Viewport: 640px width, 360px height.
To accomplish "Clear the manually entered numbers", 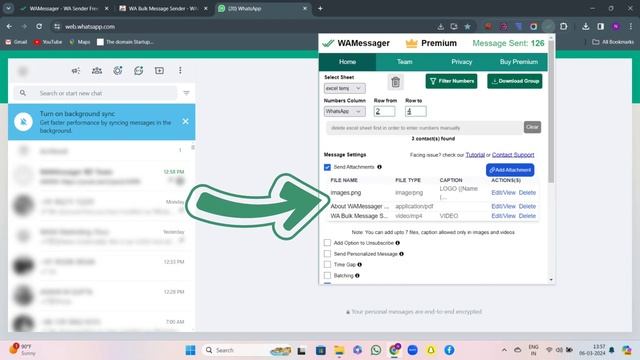I will [x=532, y=127].
